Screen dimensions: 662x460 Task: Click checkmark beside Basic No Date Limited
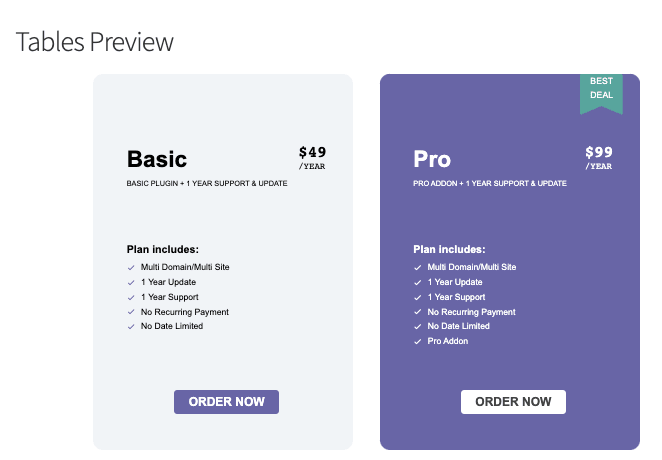131,327
